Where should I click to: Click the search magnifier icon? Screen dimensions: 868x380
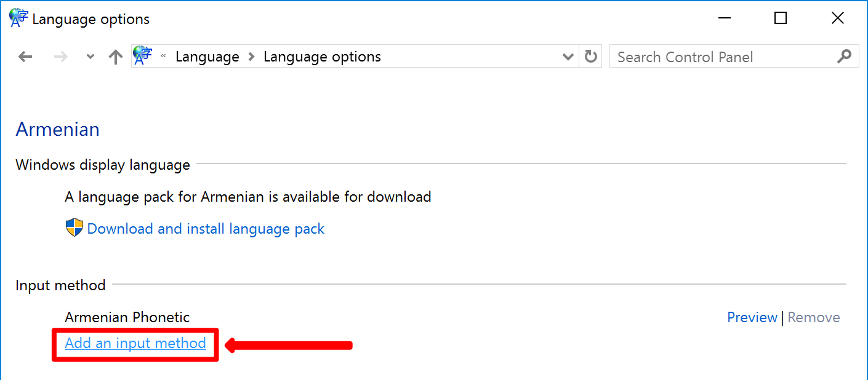(x=845, y=57)
